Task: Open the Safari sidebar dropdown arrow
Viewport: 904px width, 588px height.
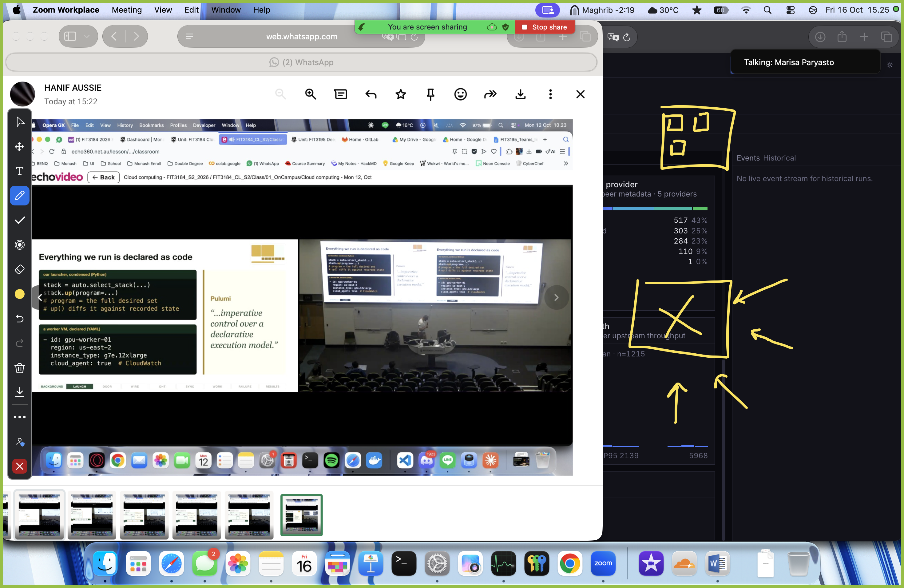Action: pos(87,37)
